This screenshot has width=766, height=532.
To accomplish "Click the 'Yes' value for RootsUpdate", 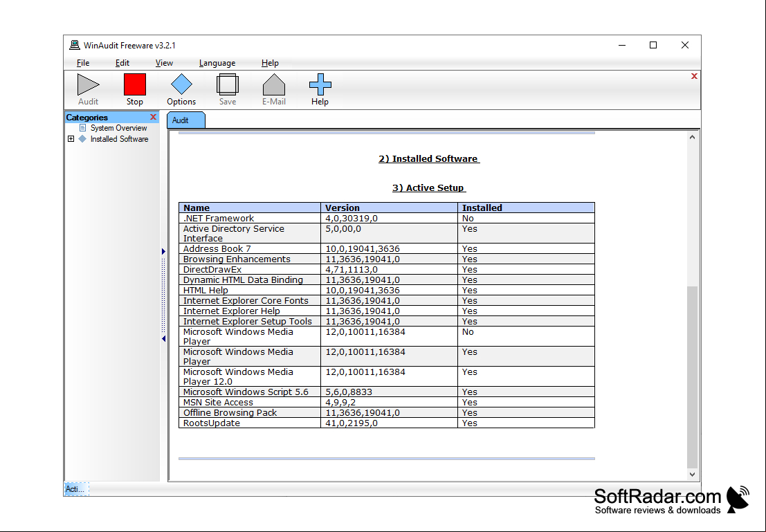I will pyautogui.click(x=470, y=423).
